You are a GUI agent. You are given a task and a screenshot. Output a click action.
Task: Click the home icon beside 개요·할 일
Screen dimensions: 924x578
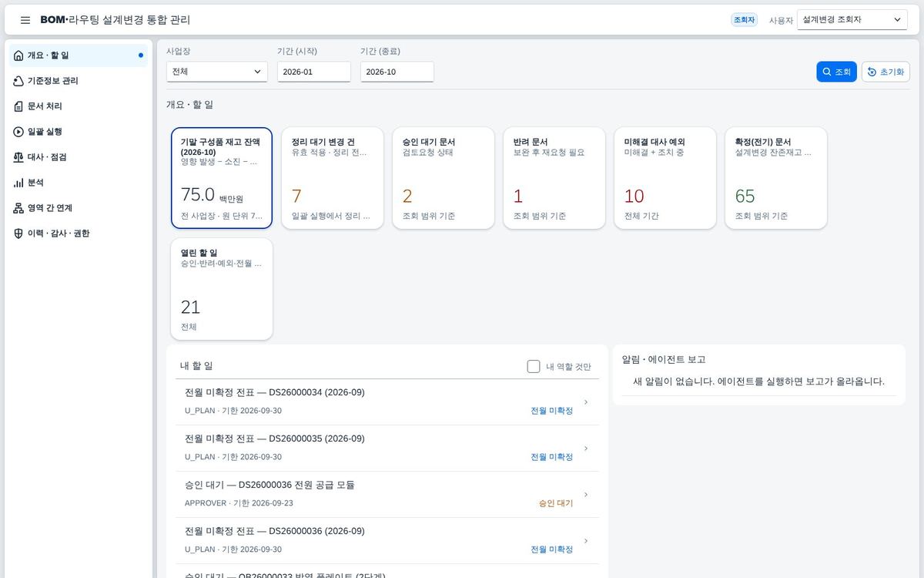[x=18, y=55]
